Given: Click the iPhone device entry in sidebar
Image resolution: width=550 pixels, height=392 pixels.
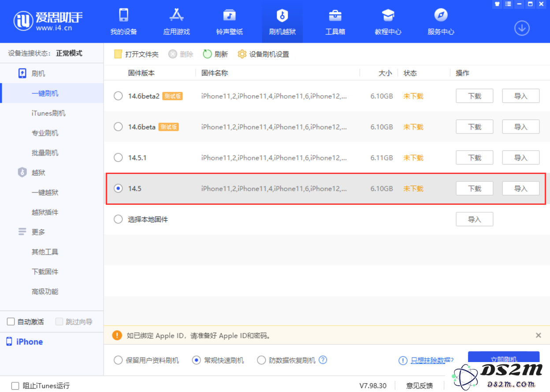Looking at the screenshot, I should point(25,342).
